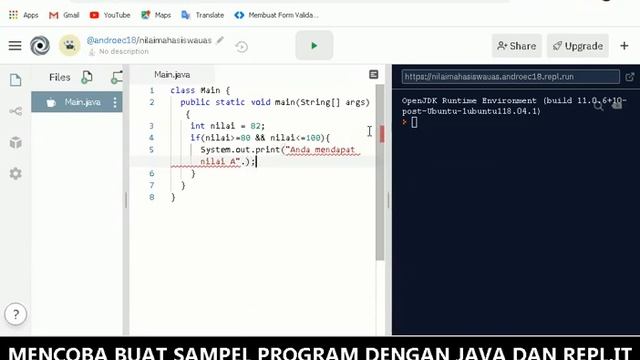The image size is (640, 360).
Task: Open the settings gear sidebar icon
Action: [16, 173]
